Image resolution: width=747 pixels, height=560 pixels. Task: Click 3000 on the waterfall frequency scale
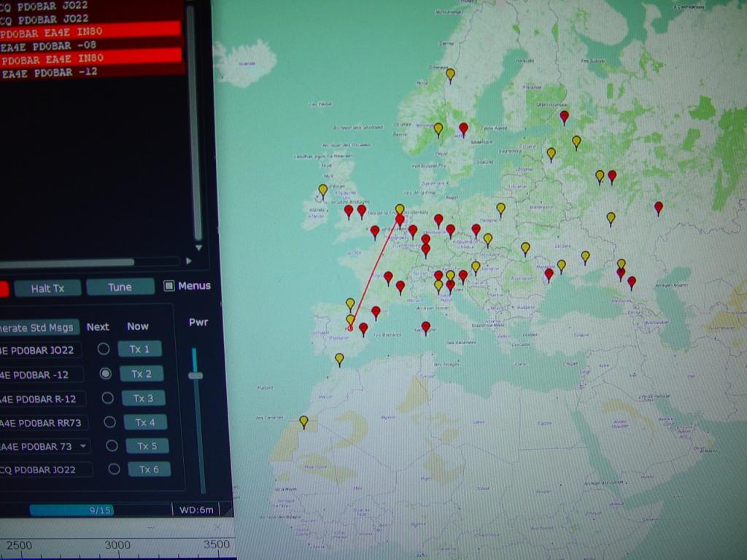[117, 545]
